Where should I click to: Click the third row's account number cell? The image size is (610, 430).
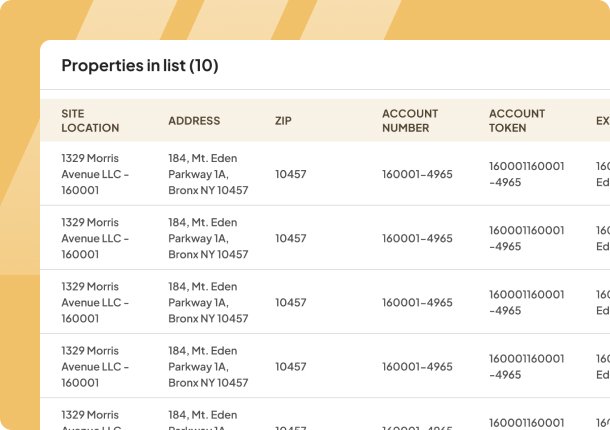click(x=417, y=302)
